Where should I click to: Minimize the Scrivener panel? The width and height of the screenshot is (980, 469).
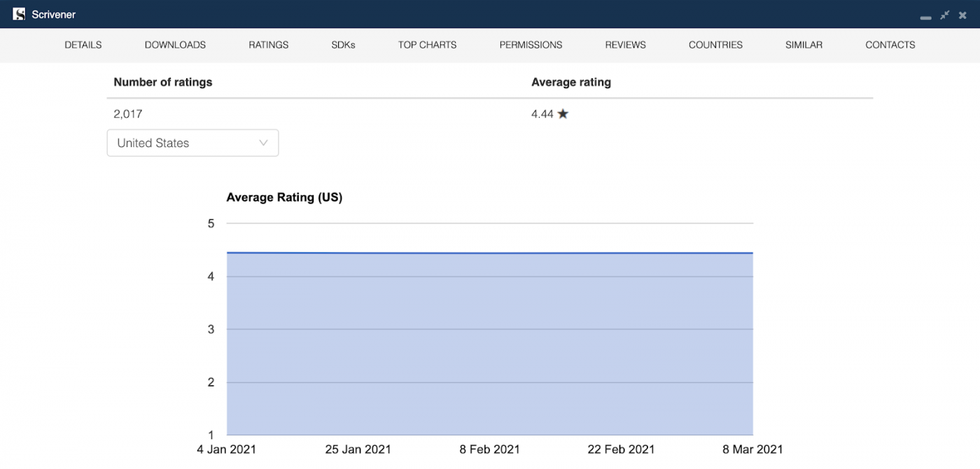point(926,17)
